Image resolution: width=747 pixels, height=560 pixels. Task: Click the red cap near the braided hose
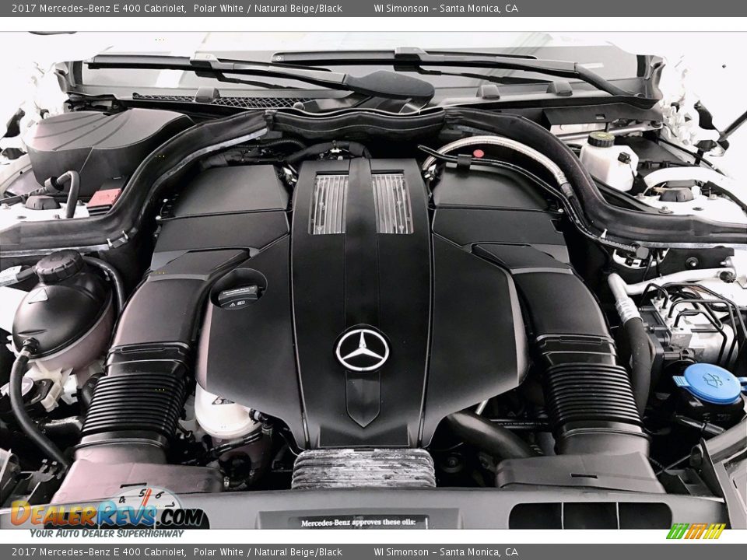click(x=479, y=154)
